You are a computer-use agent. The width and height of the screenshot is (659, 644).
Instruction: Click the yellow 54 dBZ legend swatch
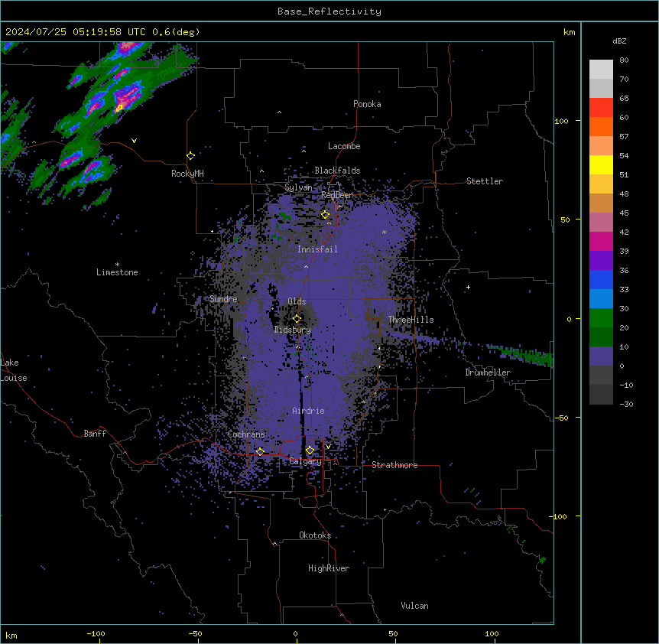point(601,164)
